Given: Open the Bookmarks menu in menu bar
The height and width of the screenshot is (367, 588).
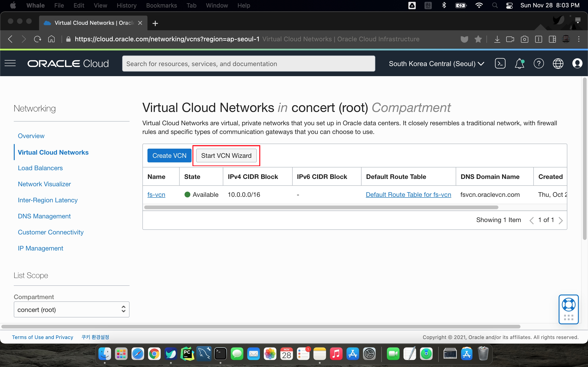Looking at the screenshot, I should 161,5.
